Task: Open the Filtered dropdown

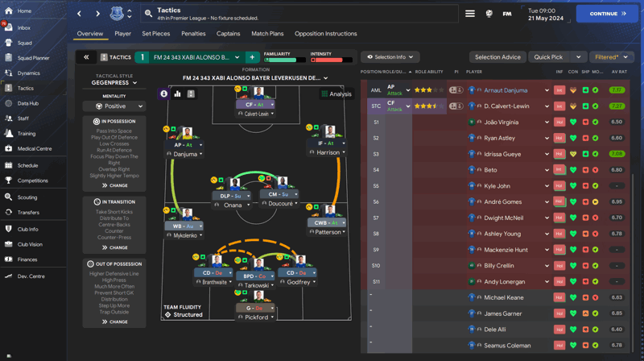Action: (x=611, y=57)
